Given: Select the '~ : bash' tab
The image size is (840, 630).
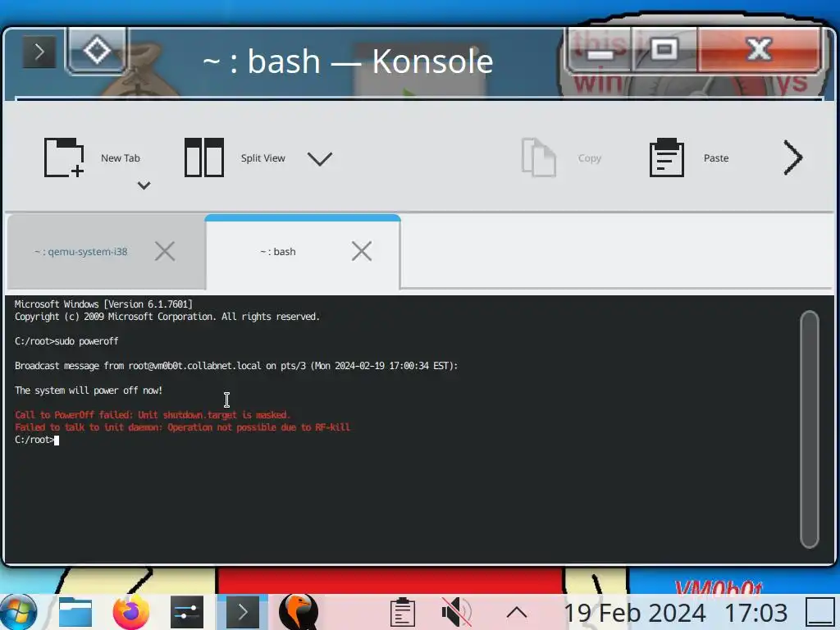Looking at the screenshot, I should pyautogui.click(x=278, y=252).
